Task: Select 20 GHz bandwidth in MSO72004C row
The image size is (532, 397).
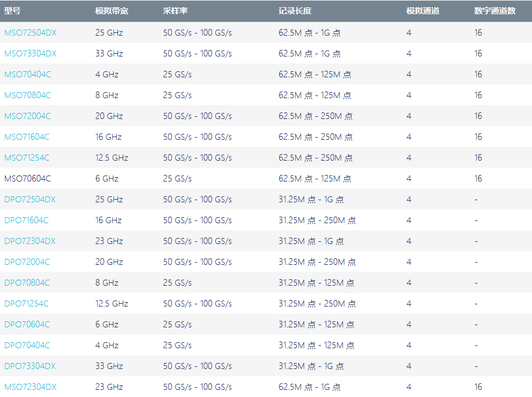Action: point(109,116)
